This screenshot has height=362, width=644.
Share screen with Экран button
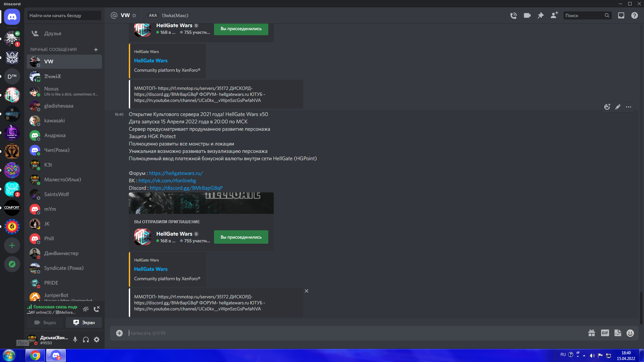[84, 322]
